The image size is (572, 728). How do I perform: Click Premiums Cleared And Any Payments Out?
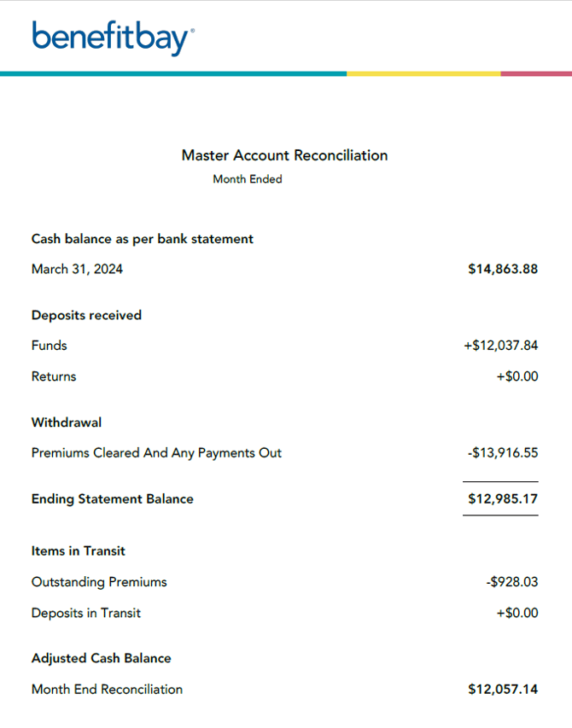click(156, 453)
